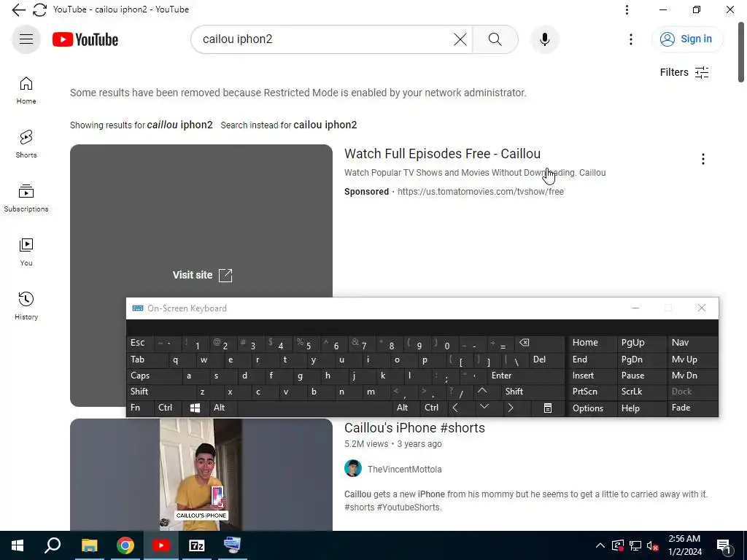Open Subscriptions in sidebar
This screenshot has width=747, height=560.
pos(26,198)
